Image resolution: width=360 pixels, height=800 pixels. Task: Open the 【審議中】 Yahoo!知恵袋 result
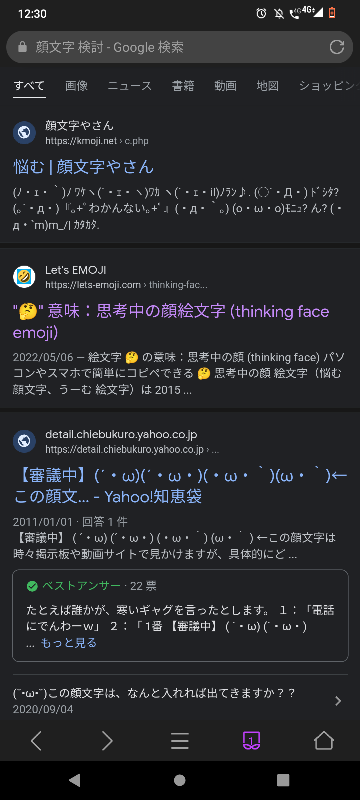tap(180, 486)
